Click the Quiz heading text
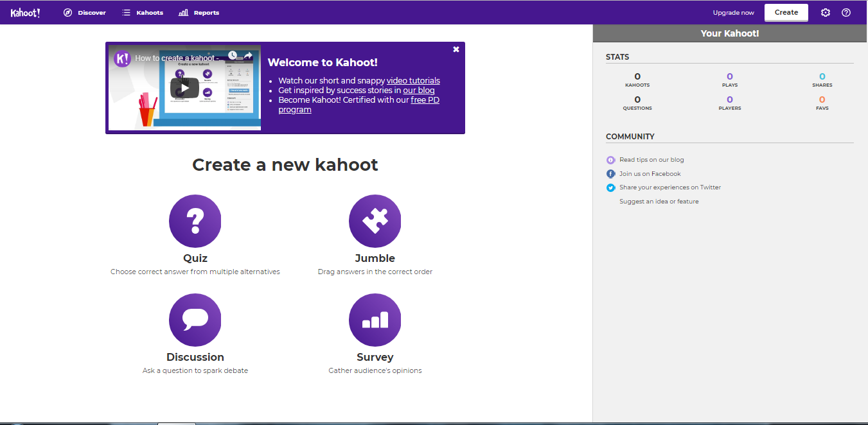 click(x=195, y=258)
